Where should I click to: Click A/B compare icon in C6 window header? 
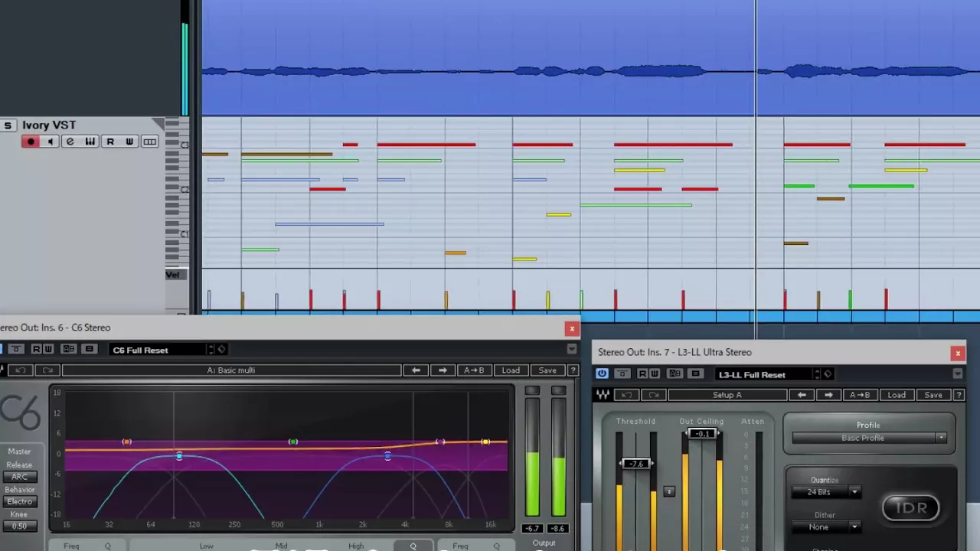(x=69, y=349)
